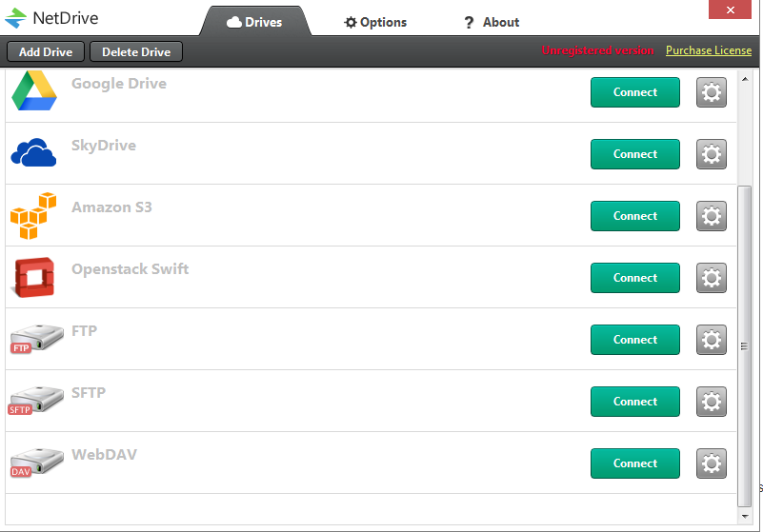Connect to Google Drive
763x532 pixels.
pyautogui.click(x=635, y=92)
